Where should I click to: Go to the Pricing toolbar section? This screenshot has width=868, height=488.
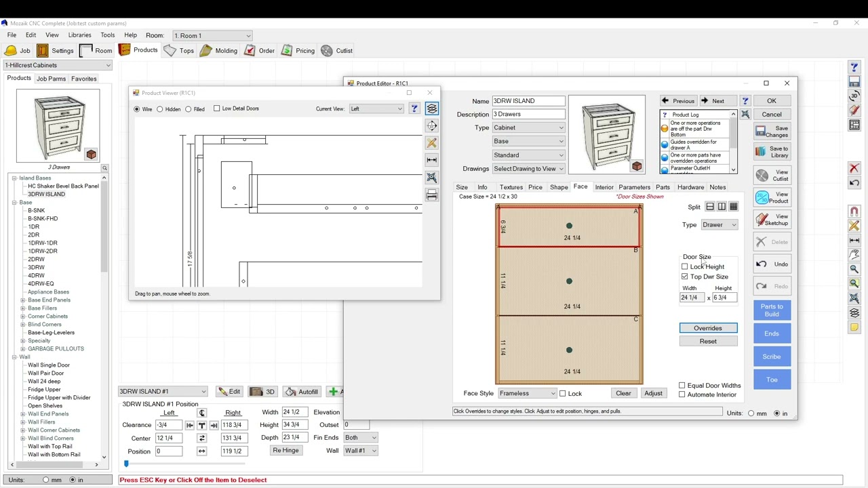point(298,51)
